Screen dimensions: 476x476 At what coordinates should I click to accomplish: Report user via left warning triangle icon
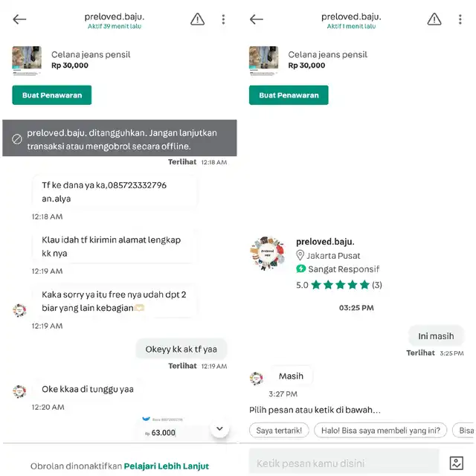click(x=197, y=19)
